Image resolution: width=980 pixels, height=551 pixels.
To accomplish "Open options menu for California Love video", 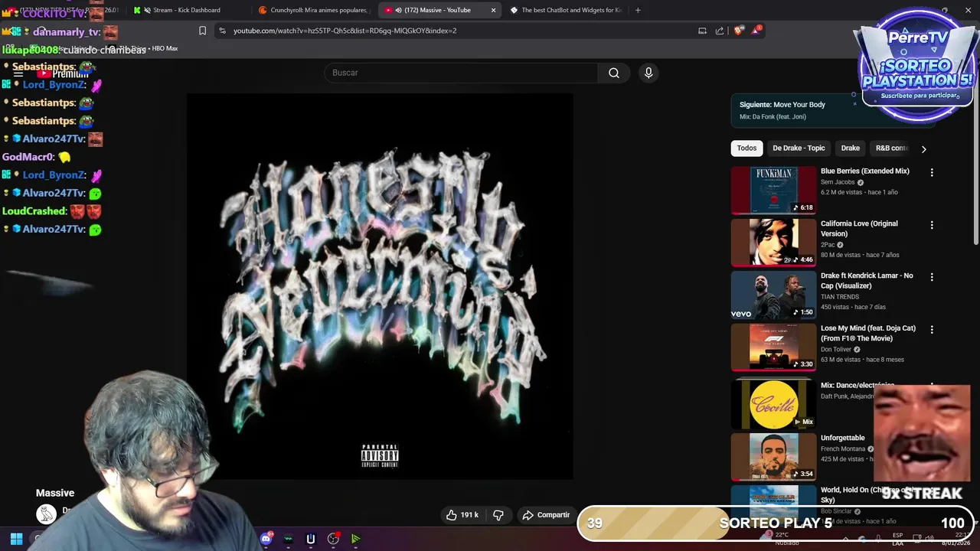I will (932, 225).
